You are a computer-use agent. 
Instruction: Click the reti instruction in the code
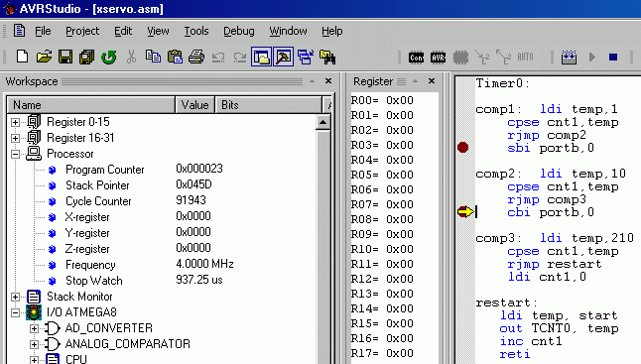point(514,354)
